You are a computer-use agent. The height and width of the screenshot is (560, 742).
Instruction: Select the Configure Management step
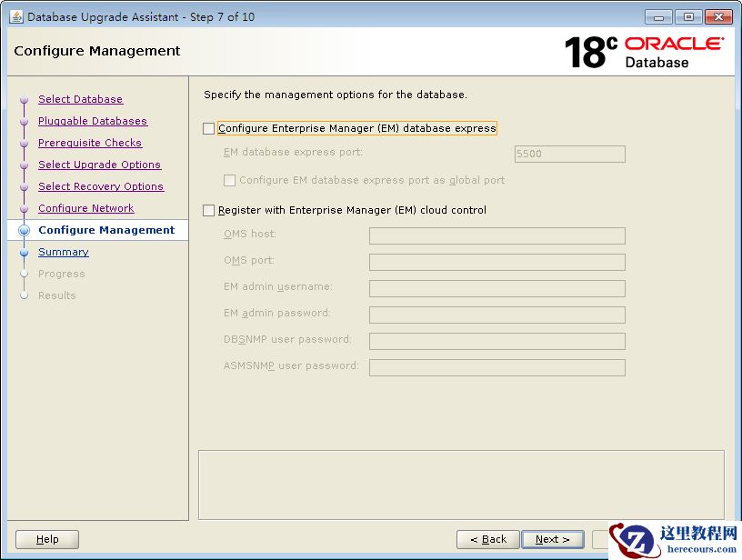pos(106,230)
